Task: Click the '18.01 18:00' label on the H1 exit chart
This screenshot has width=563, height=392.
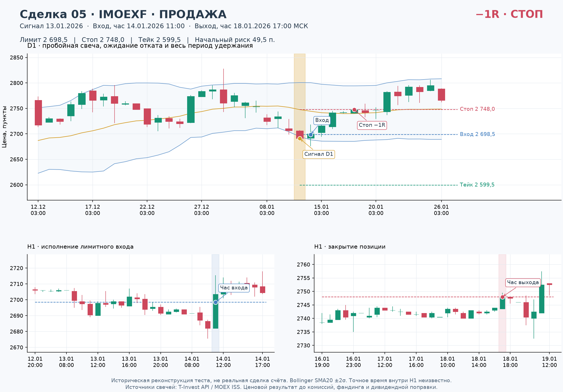Action: (x=510, y=362)
